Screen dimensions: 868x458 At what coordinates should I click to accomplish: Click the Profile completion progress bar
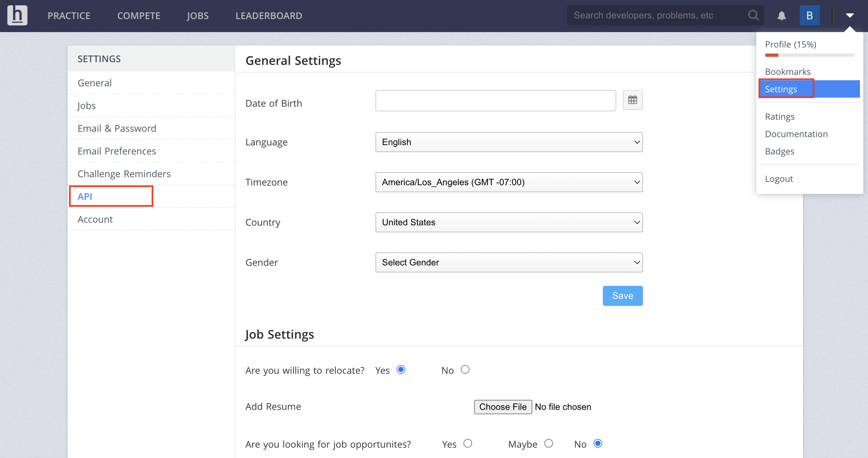tap(809, 55)
